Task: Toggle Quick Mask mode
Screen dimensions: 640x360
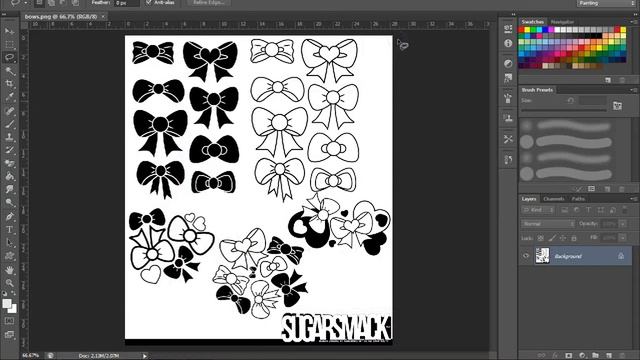Action: coord(9,321)
